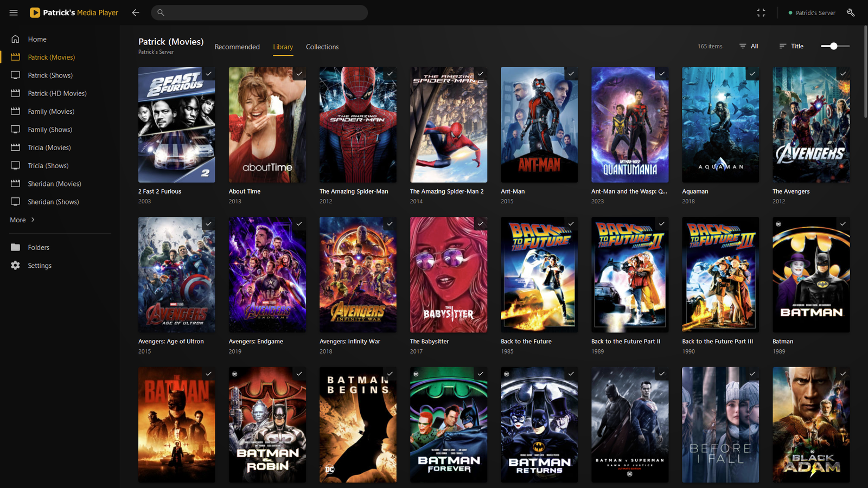The image size is (868, 488).
Task: Open the Collections tab
Action: 322,47
